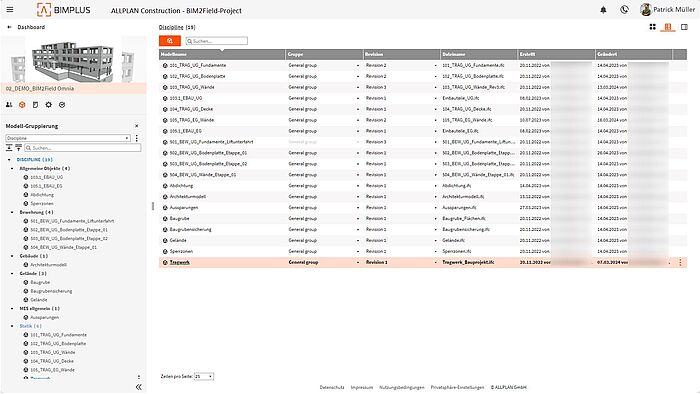Open the Tragwerk row three-dot menu

680,262
